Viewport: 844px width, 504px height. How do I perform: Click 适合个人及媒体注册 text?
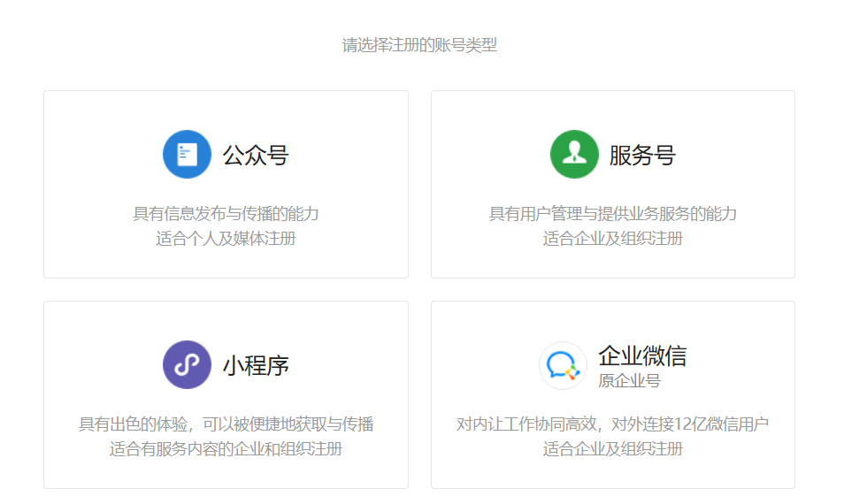[x=226, y=239]
